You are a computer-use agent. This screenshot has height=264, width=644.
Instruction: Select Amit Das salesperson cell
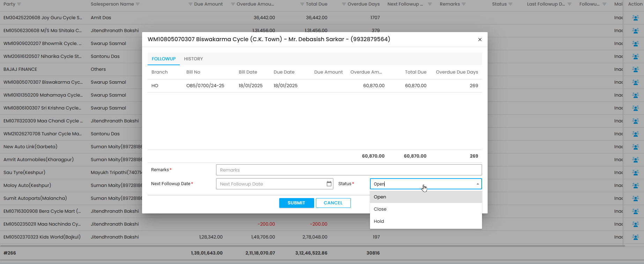click(x=101, y=18)
